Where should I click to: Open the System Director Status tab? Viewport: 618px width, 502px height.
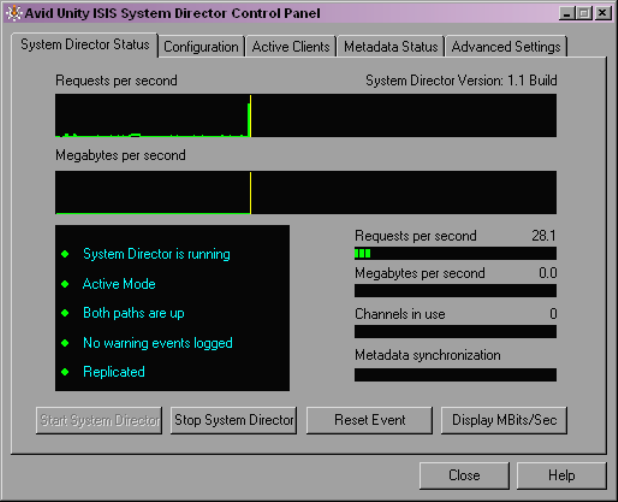[x=85, y=45]
